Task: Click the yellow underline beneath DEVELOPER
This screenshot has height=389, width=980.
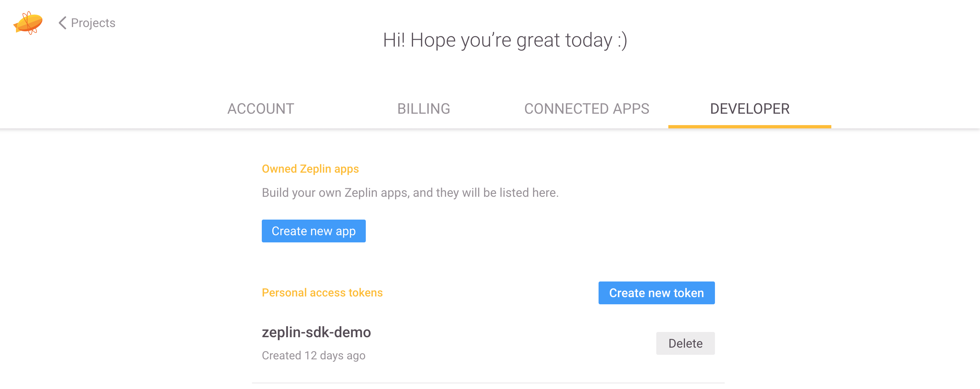Action: click(750, 127)
